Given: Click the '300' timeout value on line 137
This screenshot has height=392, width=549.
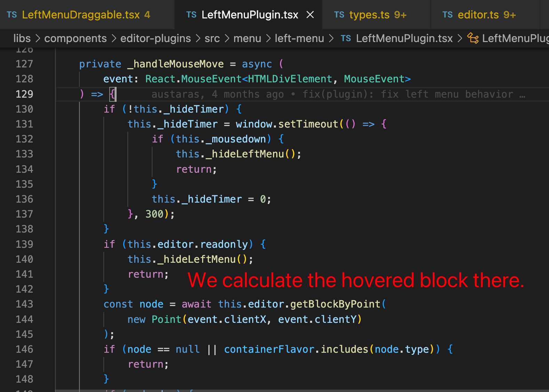Looking at the screenshot, I should [x=154, y=214].
